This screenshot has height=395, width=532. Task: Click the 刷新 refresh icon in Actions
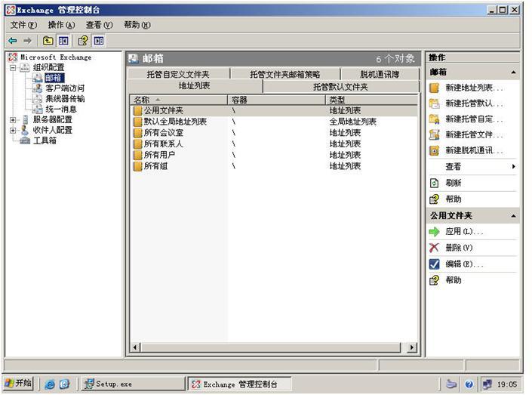(434, 183)
